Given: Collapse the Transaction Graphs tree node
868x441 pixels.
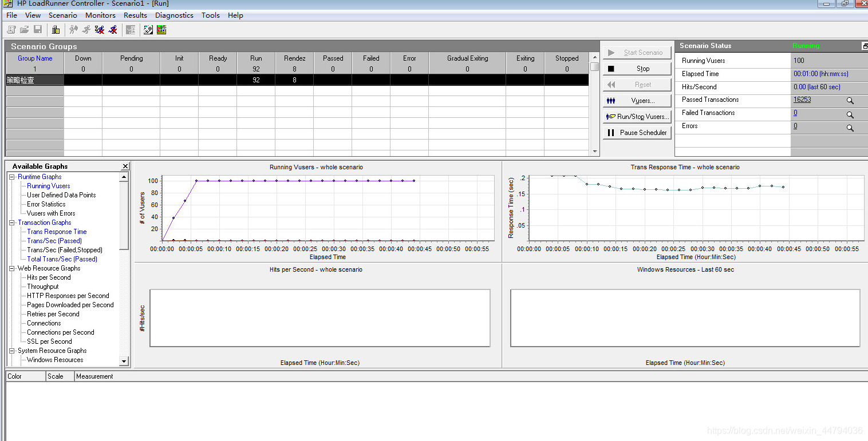Looking at the screenshot, I should coord(11,223).
